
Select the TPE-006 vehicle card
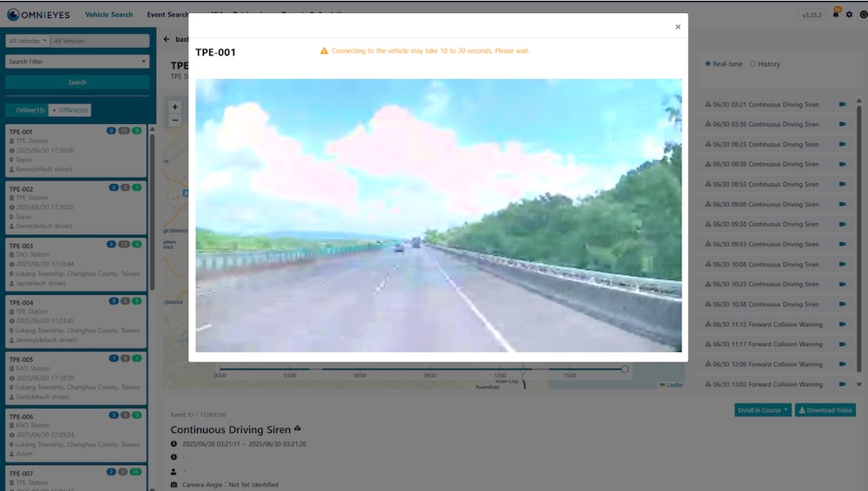pyautogui.click(x=76, y=435)
